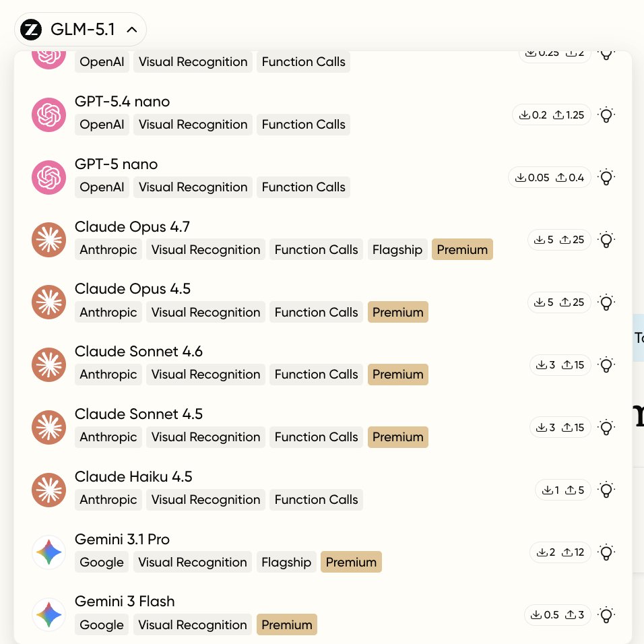Click the 3 / 15 price badge of Claude Sonnet 4.6

(560, 364)
